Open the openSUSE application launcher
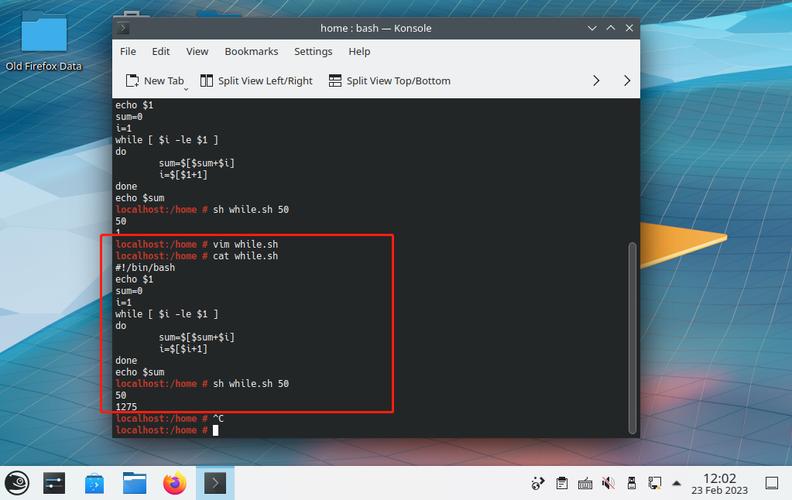The image size is (792, 500). tap(17, 483)
